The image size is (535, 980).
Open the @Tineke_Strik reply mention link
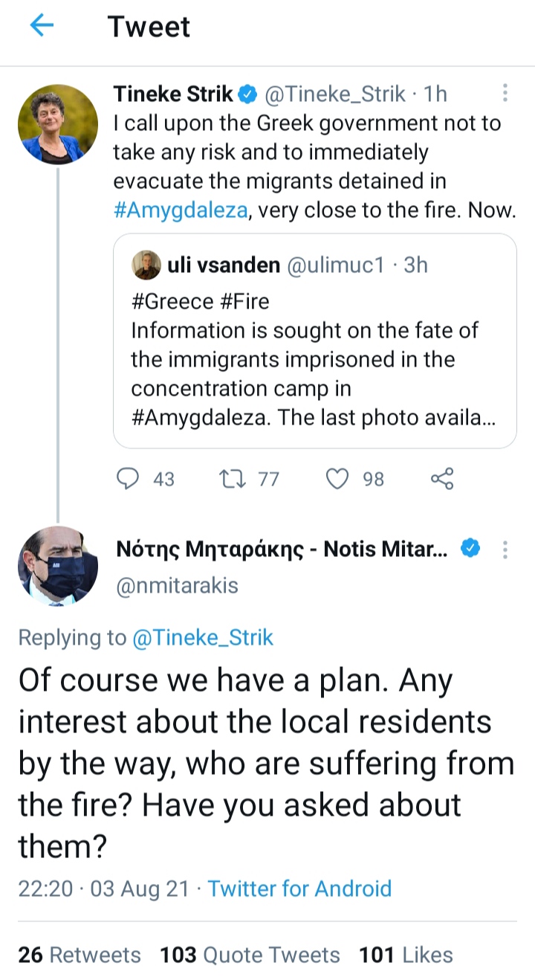click(202, 637)
